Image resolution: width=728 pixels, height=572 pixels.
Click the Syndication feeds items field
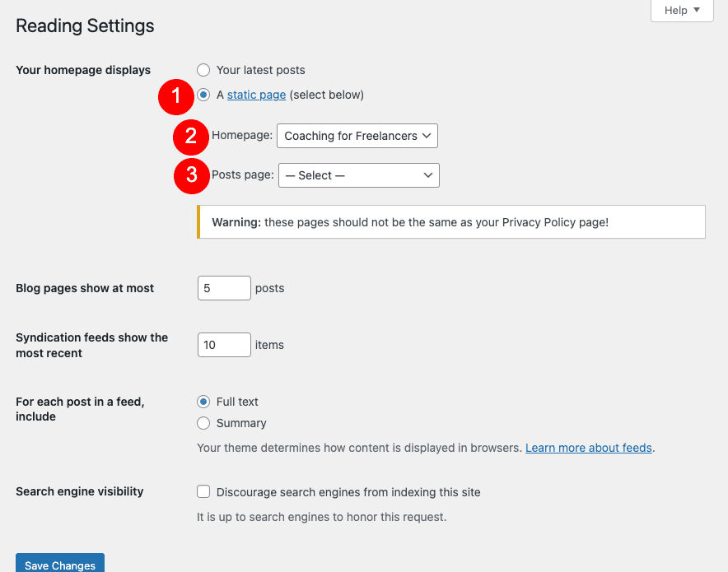[x=224, y=345]
